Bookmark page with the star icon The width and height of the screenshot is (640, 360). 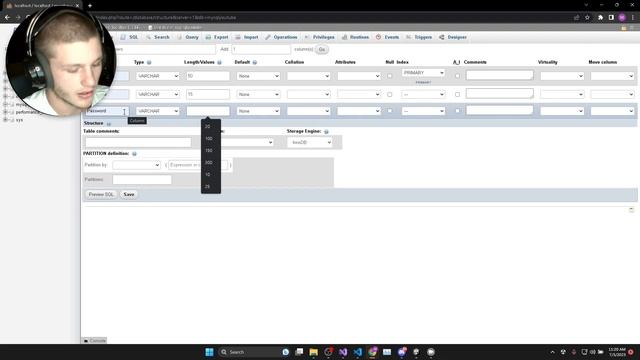(x=587, y=18)
